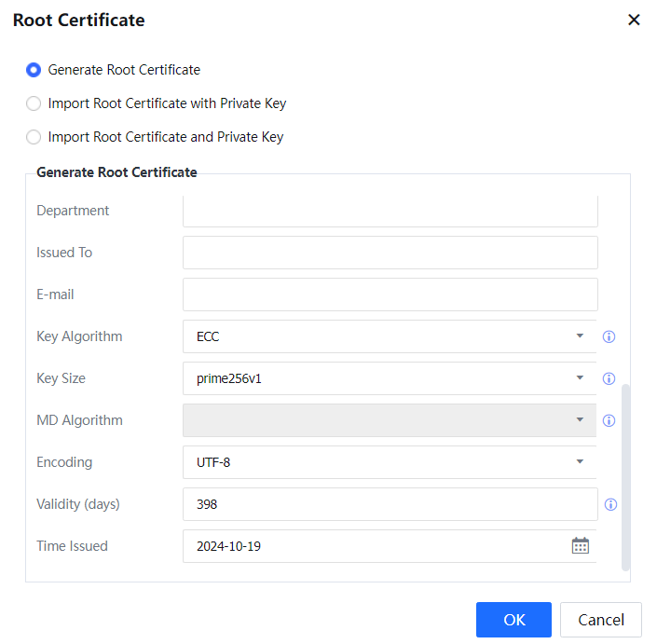
Task: Click the disabled MD Algorithm dropdown
Action: 390,420
